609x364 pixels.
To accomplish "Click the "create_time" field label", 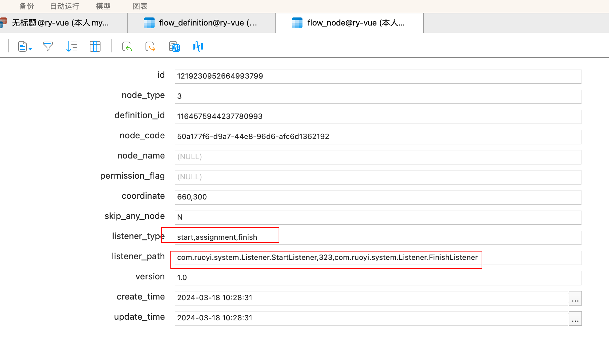I will (x=141, y=297).
